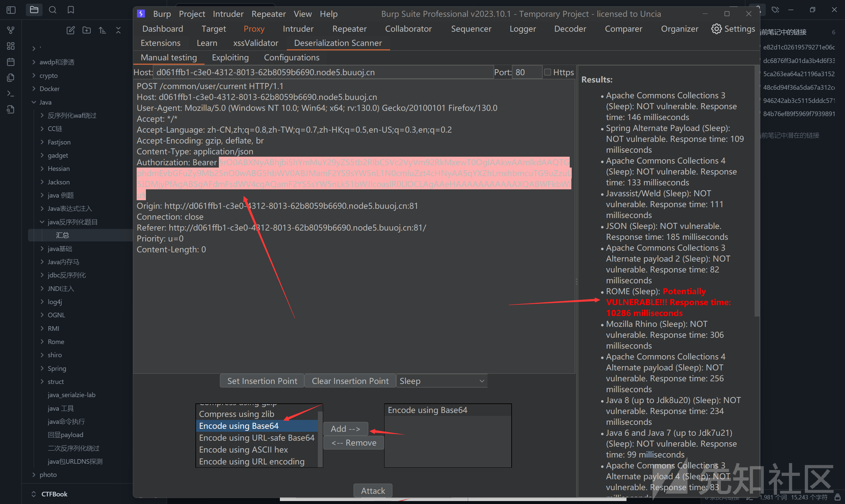
Task: Open bookmarks icon in Obsidian sidebar
Action: pos(71,10)
